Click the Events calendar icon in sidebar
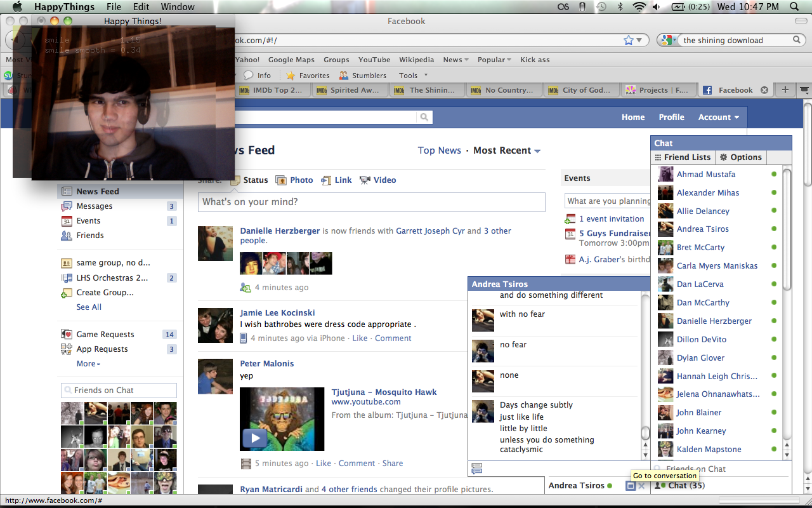 coord(67,221)
